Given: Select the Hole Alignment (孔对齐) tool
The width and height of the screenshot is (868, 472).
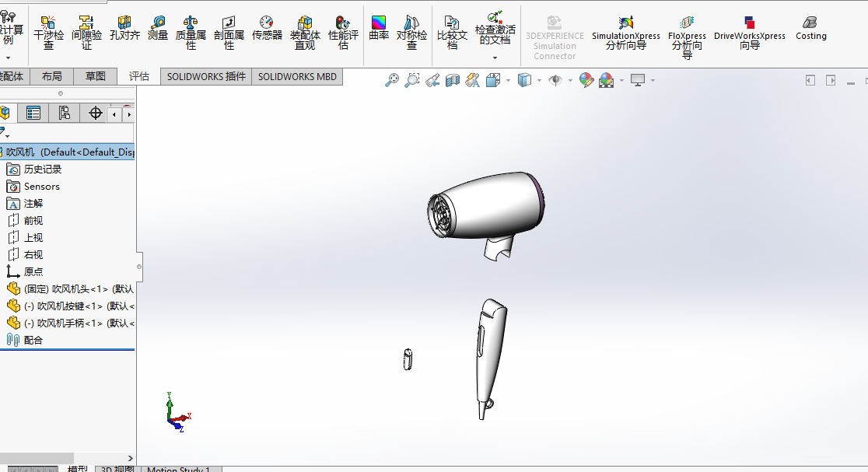Looking at the screenshot, I should click(124, 28).
